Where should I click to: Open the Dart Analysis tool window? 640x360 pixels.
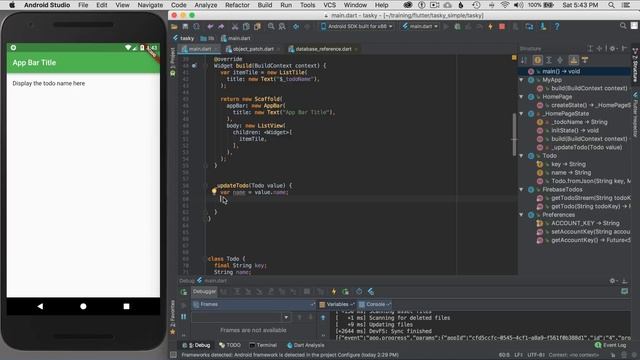[306, 345]
